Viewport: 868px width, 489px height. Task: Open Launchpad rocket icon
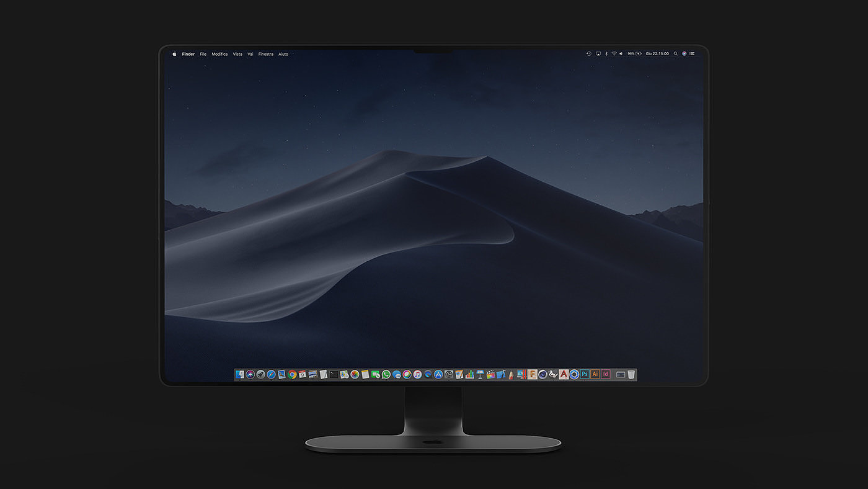pos(260,375)
